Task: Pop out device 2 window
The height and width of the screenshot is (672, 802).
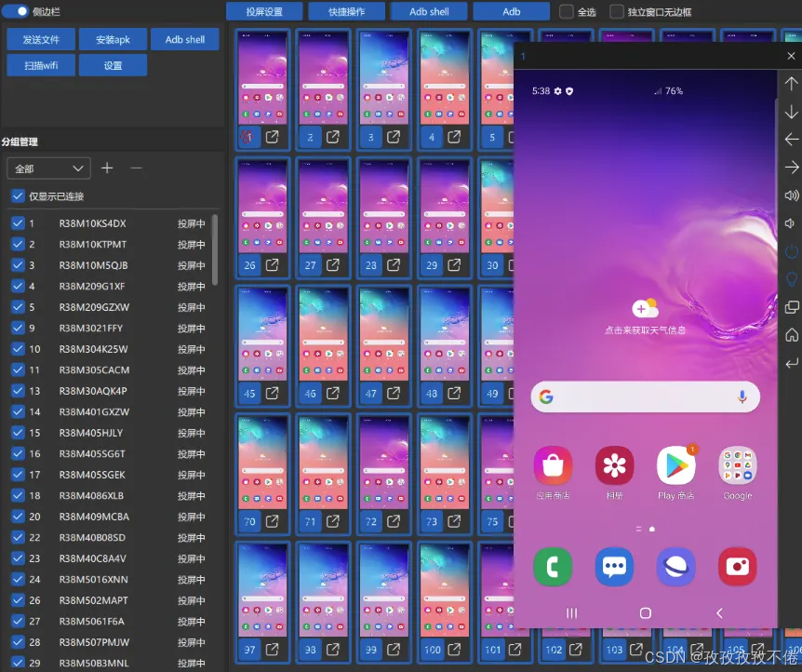Action: pos(333,137)
